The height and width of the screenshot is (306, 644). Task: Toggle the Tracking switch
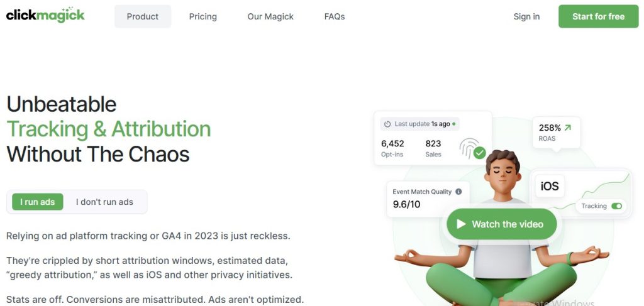616,206
